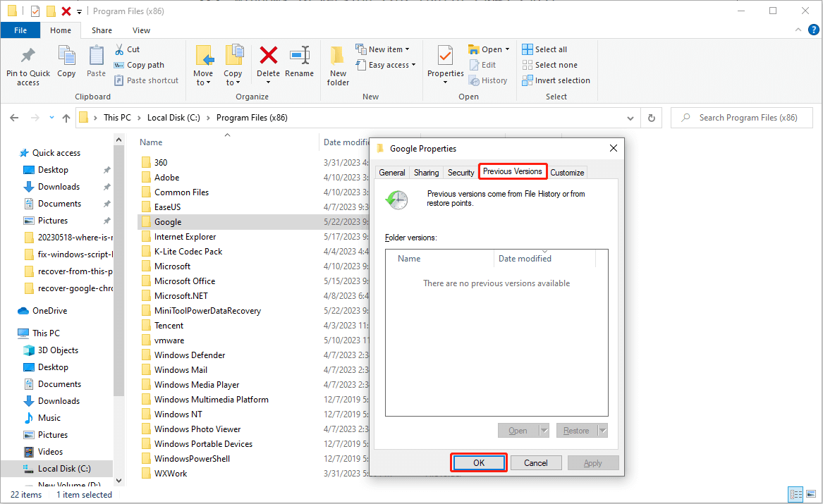Select the EaseUS folder

tap(167, 207)
